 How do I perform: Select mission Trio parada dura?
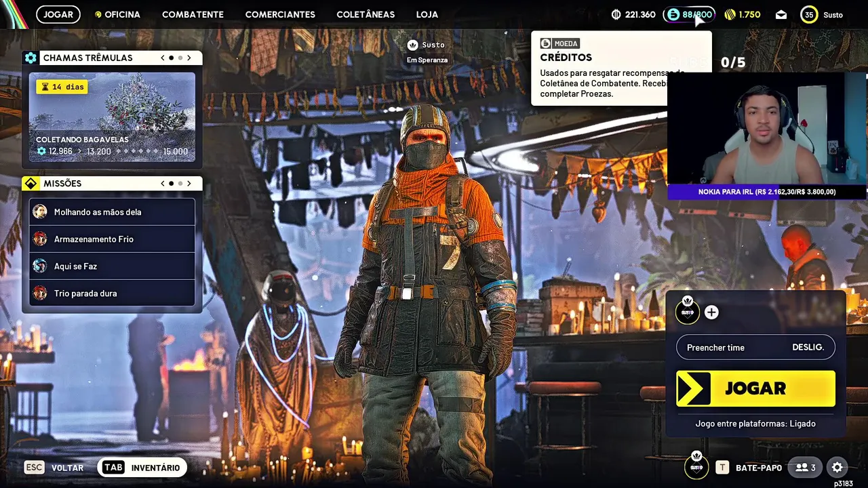click(x=112, y=293)
